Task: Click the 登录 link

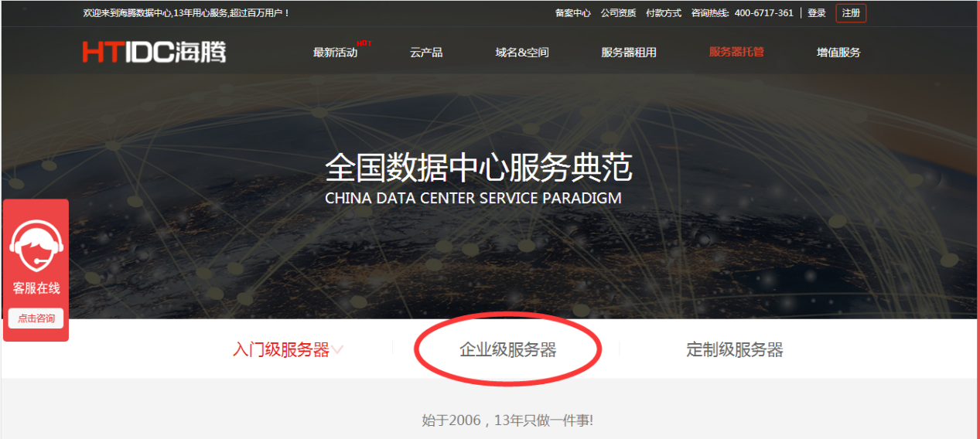Action: pos(817,13)
